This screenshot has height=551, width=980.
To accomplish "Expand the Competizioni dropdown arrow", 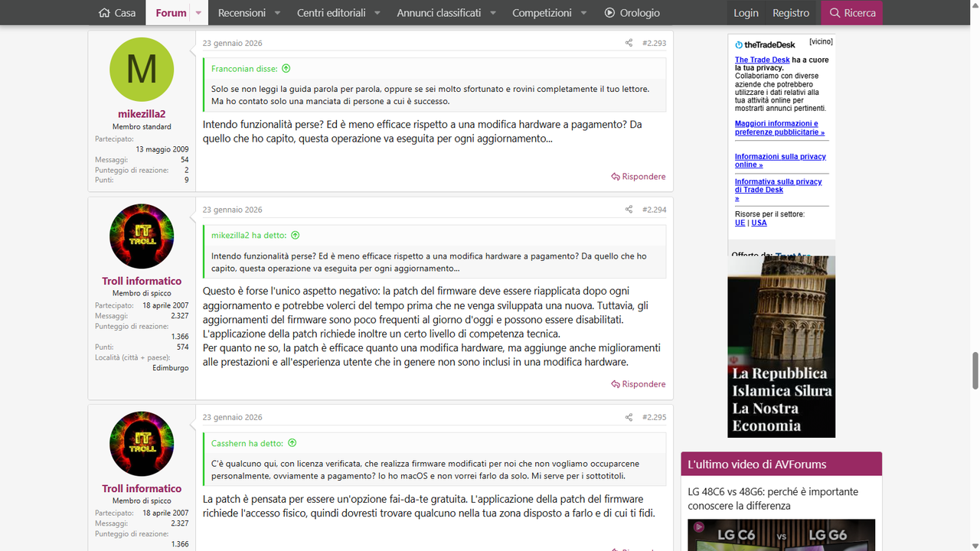I will pos(583,13).
